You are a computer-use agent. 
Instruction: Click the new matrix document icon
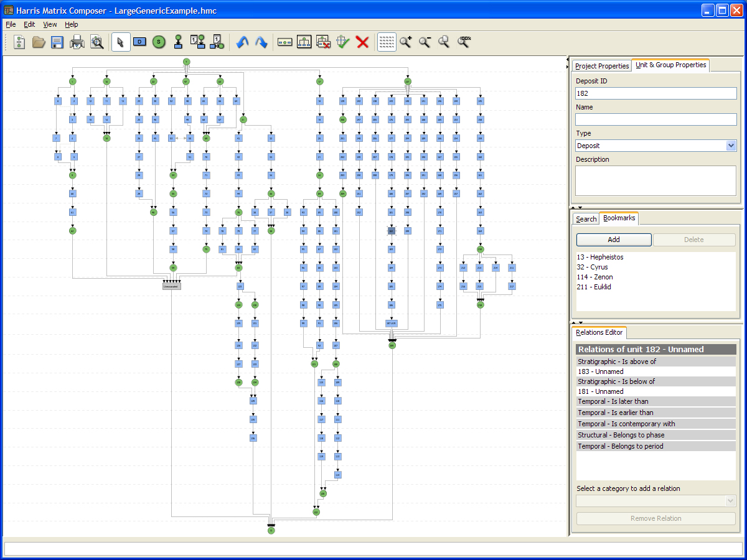(x=19, y=42)
